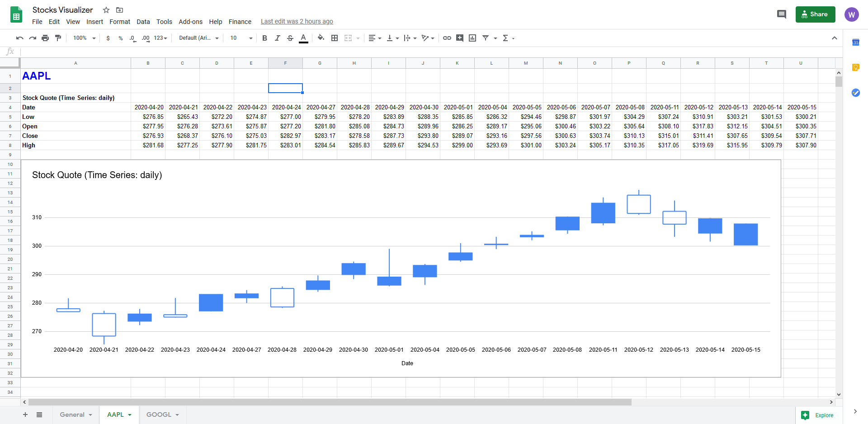
Task: Decrease decimal places icon
Action: 132,38
